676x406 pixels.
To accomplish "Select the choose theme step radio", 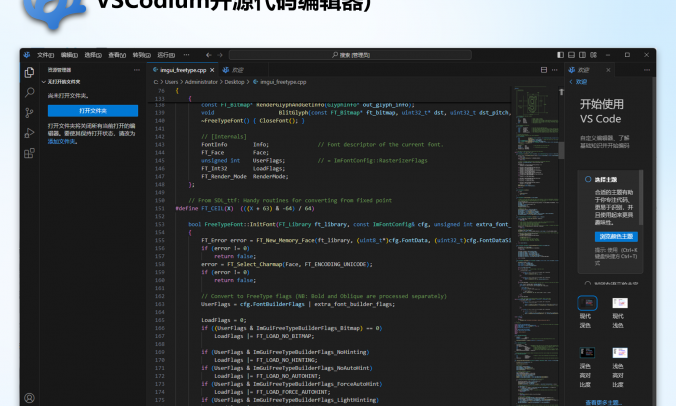I will [x=588, y=179].
